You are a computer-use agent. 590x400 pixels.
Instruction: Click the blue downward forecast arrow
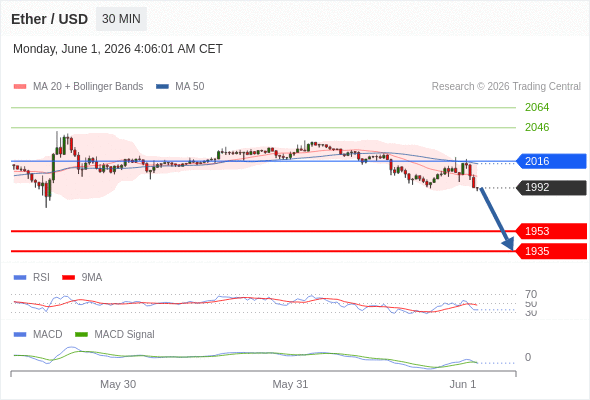coord(497,219)
